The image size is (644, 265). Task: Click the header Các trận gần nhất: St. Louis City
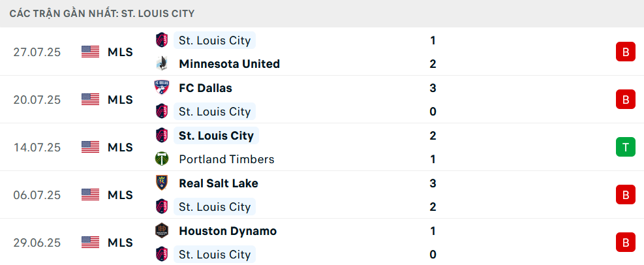(102, 14)
